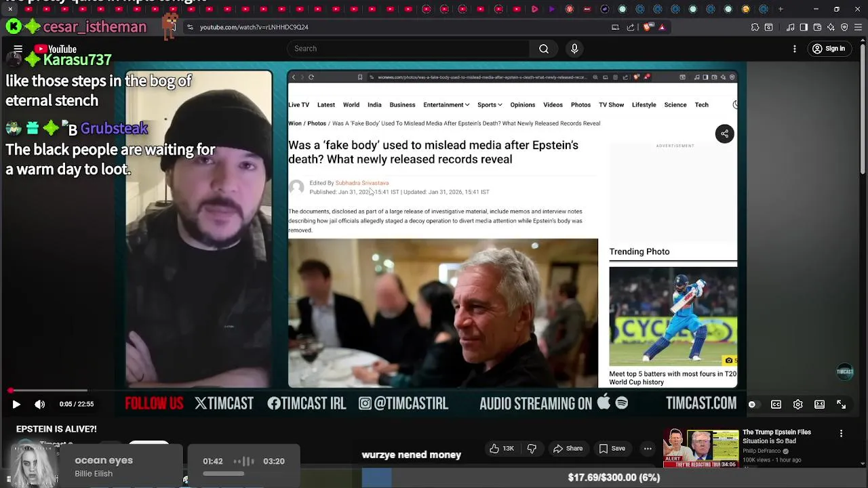Open the YouTube guide hamburger menu
The width and height of the screenshot is (868, 488).
pyautogui.click(x=18, y=49)
